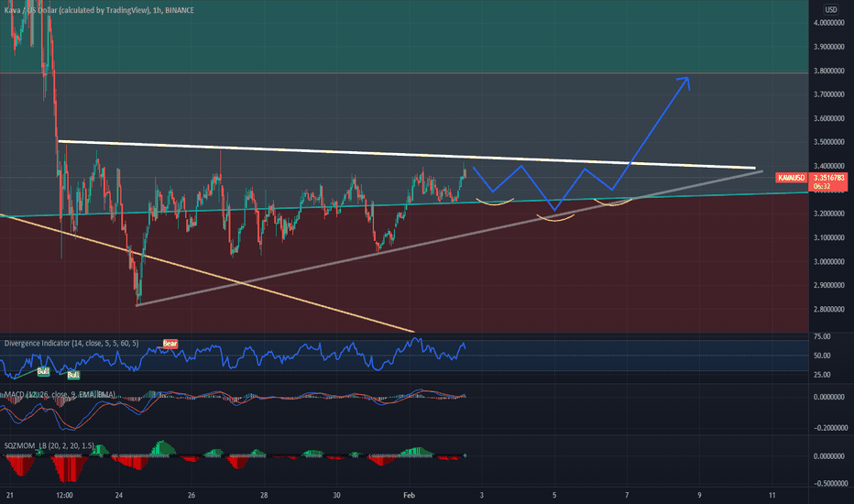Click the red Bear divergence marker
Viewport: 854px width, 504px height.
tap(170, 344)
